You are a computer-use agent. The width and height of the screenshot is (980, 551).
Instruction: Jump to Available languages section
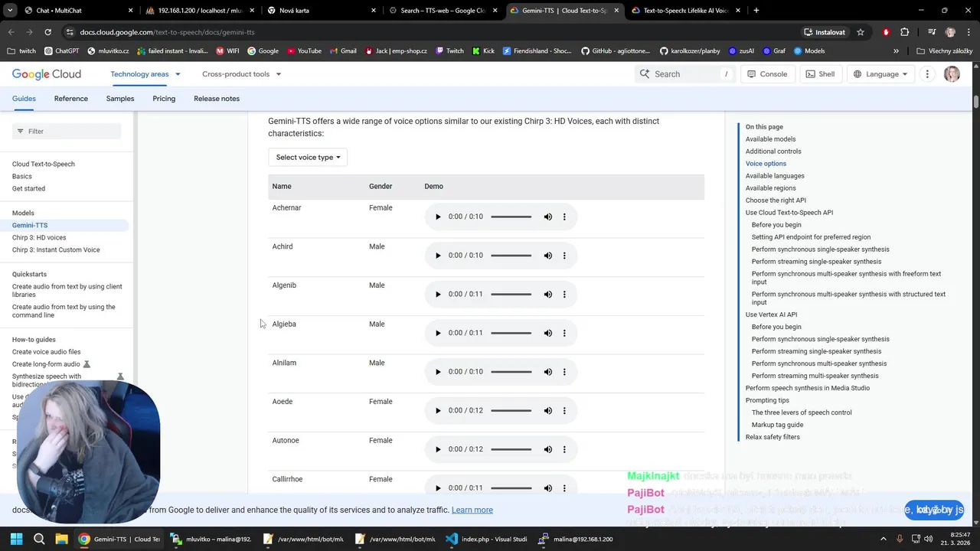775,176
